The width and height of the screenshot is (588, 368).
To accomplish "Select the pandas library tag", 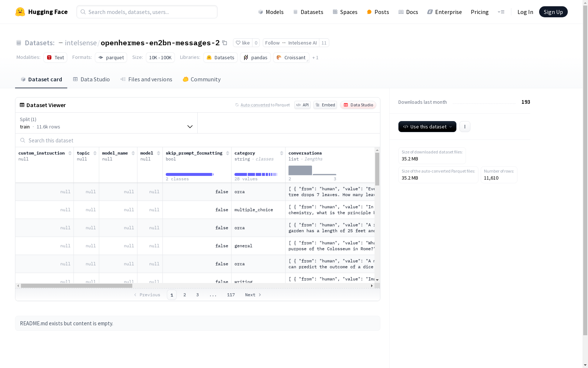I will (255, 57).
